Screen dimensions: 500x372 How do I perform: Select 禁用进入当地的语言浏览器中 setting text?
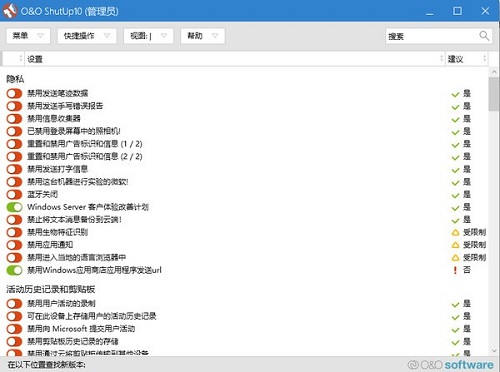[x=76, y=258]
